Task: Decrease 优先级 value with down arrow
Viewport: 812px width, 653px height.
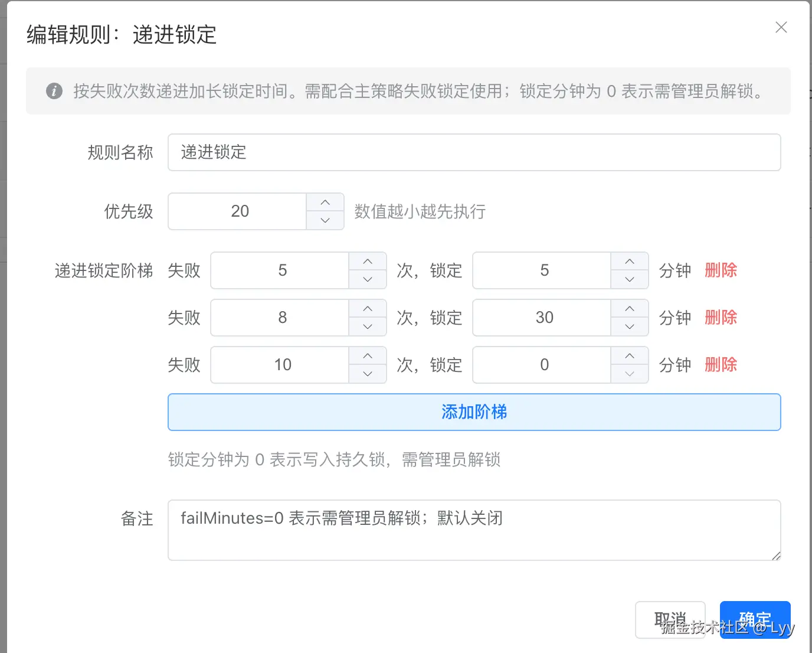Action: click(x=325, y=220)
